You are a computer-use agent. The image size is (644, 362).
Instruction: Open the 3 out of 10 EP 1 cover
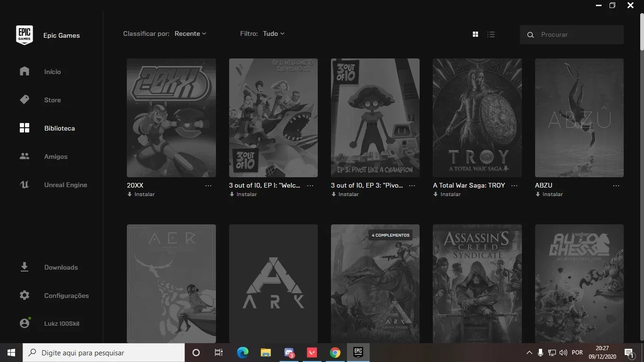click(273, 118)
